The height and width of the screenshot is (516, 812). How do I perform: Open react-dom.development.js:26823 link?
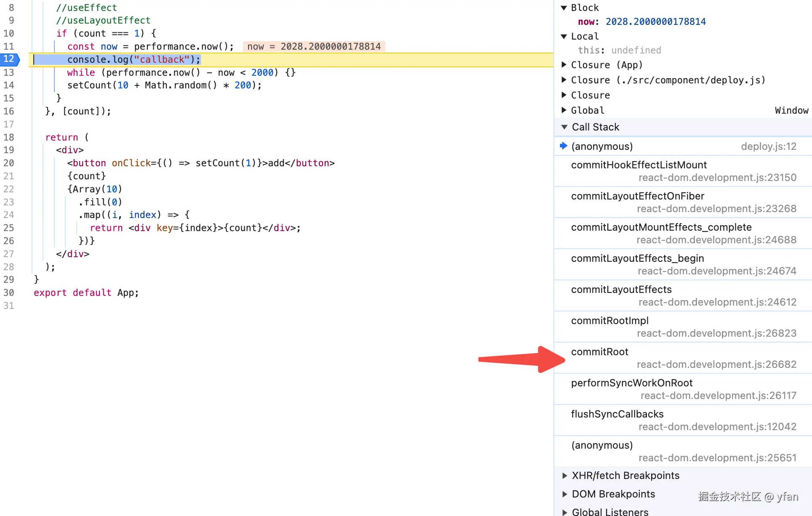coord(716,333)
